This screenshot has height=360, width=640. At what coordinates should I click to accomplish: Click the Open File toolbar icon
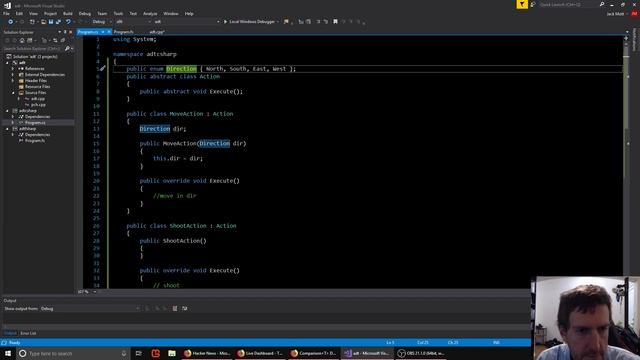tap(43, 22)
